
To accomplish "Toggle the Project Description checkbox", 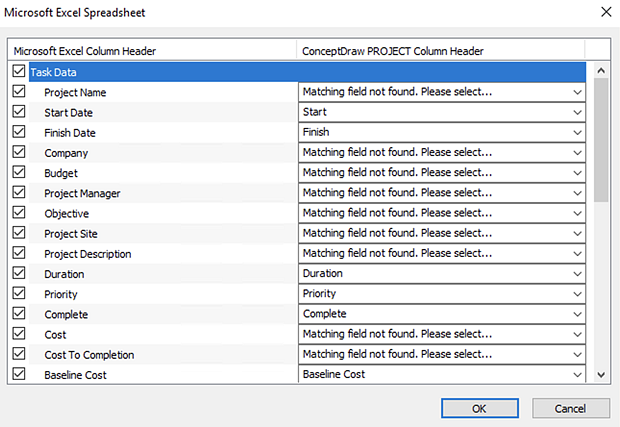I will (x=19, y=253).
